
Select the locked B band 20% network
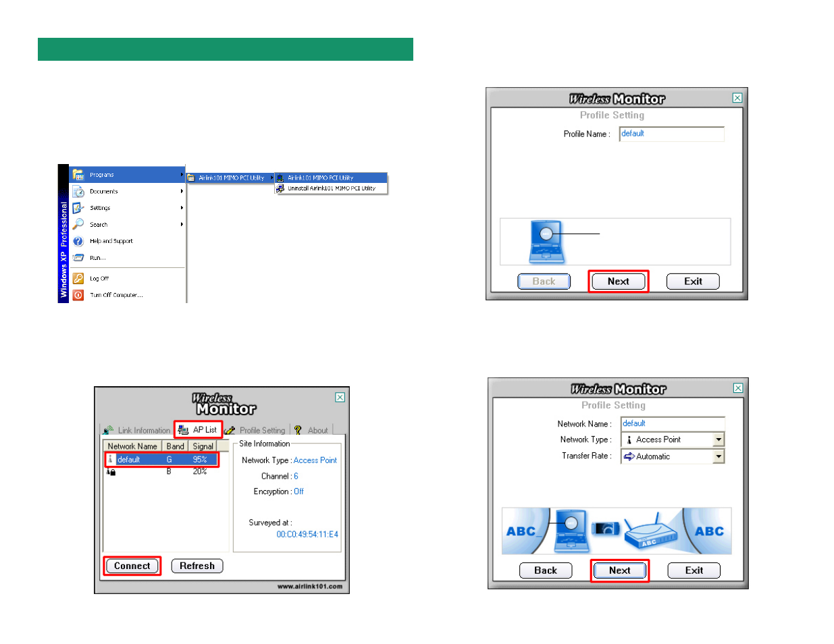[x=161, y=472]
